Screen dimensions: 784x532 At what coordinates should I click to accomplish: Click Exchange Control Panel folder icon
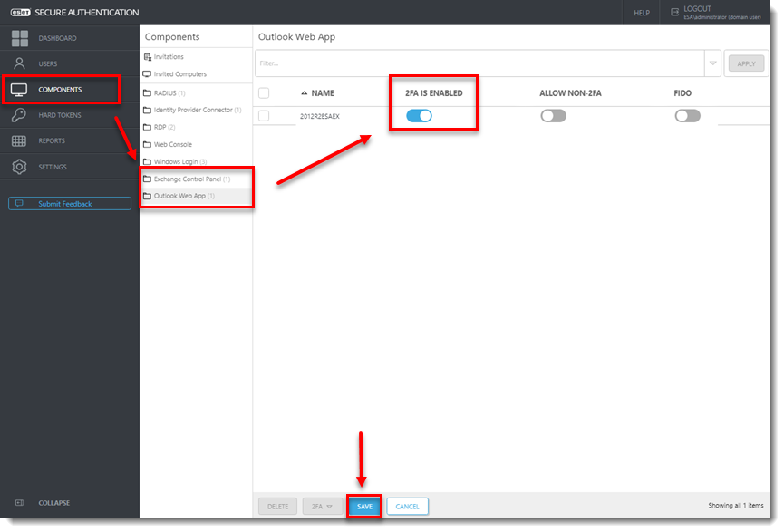point(147,179)
